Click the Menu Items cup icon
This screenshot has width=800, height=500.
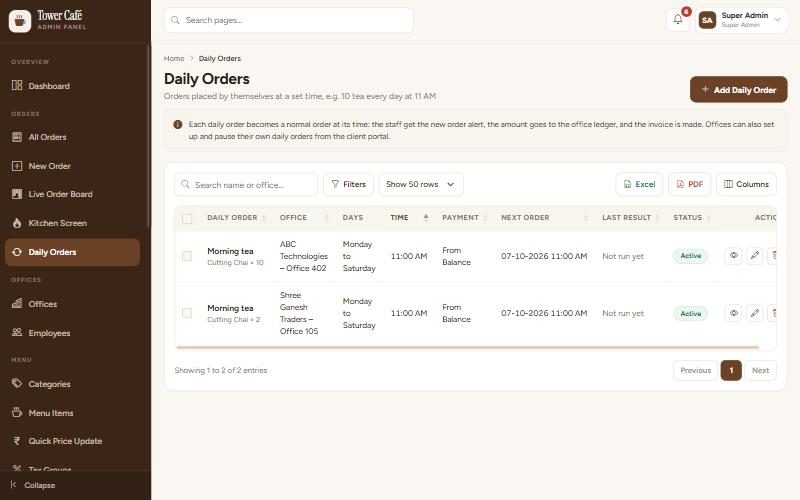click(x=17, y=412)
